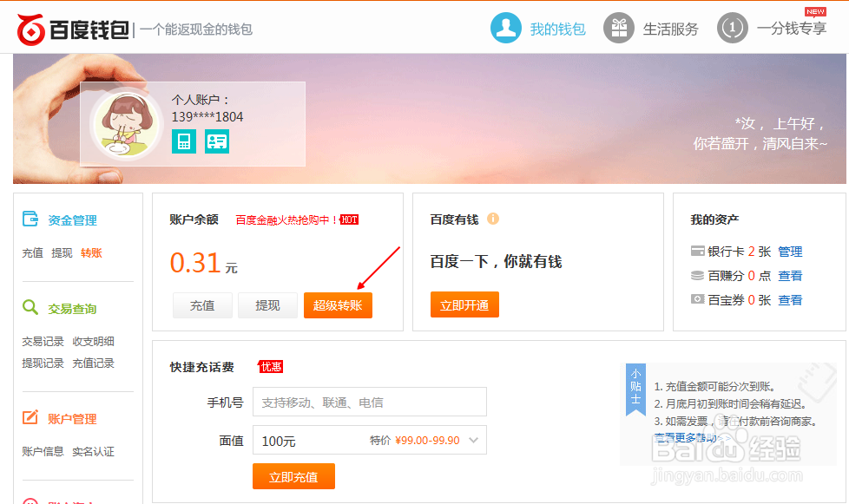Open 一分钱专享 coin icon
849x504 pixels.
732,28
